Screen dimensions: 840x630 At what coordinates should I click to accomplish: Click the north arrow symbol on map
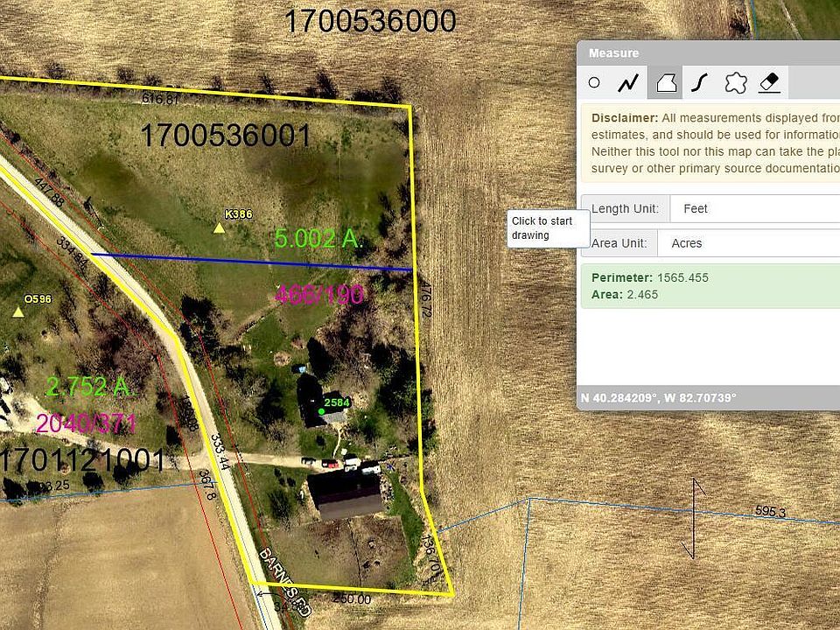[694, 517]
